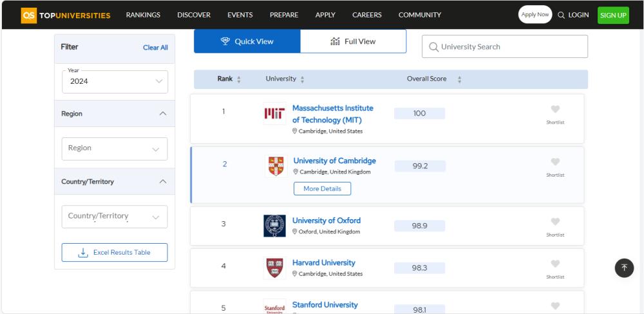
Task: Click More Details for Cambridge
Action: [323, 189]
